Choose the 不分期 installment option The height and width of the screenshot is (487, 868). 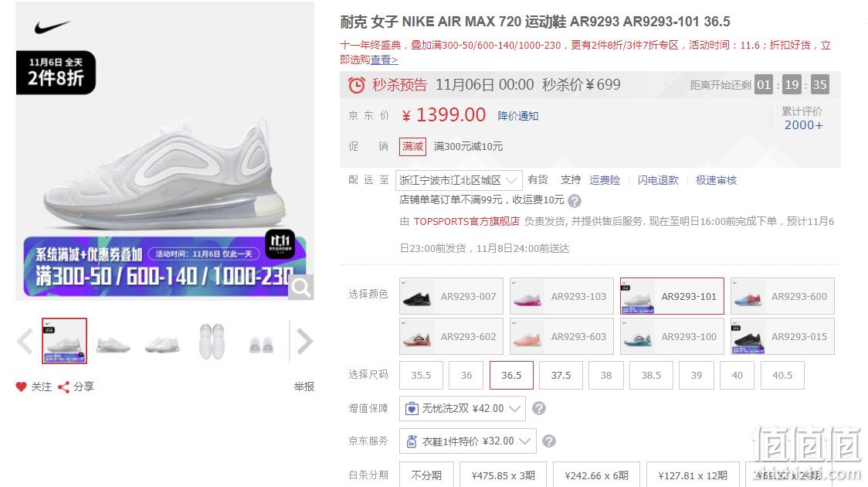click(426, 475)
